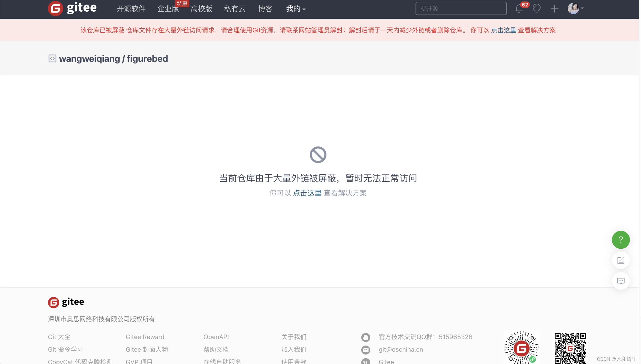Image resolution: width=641 pixels, height=364 pixels.
Task: Expand the 我的 dropdown menu
Action: [296, 9]
